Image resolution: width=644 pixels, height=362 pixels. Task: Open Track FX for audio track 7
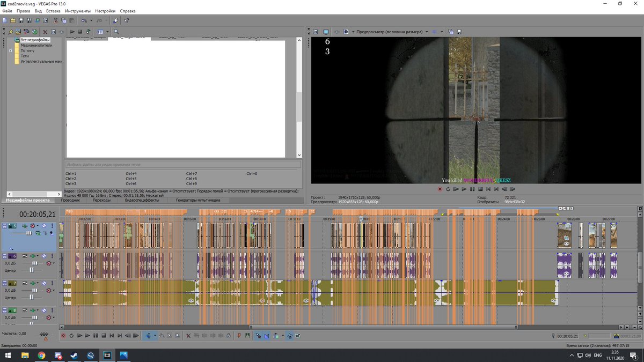coord(33,283)
